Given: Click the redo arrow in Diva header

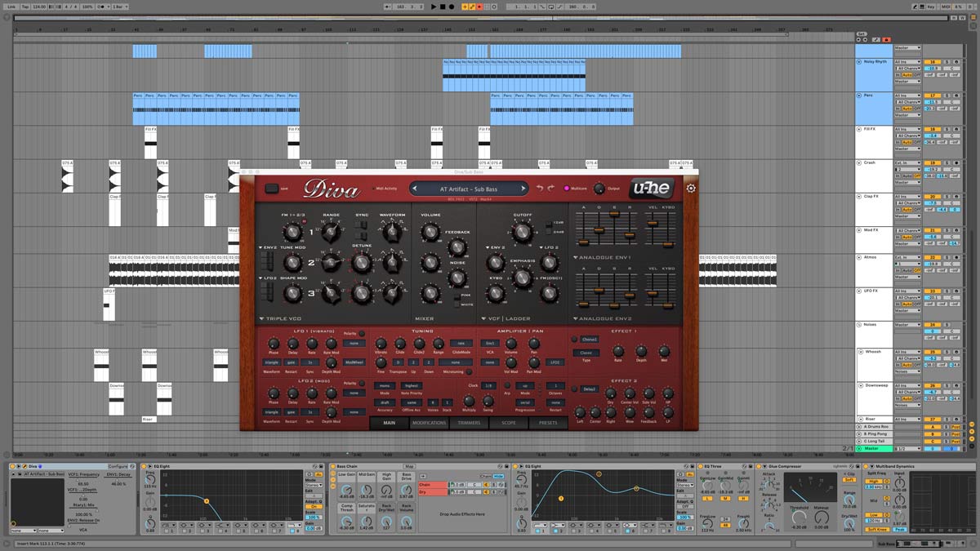Looking at the screenshot, I should click(x=551, y=189).
